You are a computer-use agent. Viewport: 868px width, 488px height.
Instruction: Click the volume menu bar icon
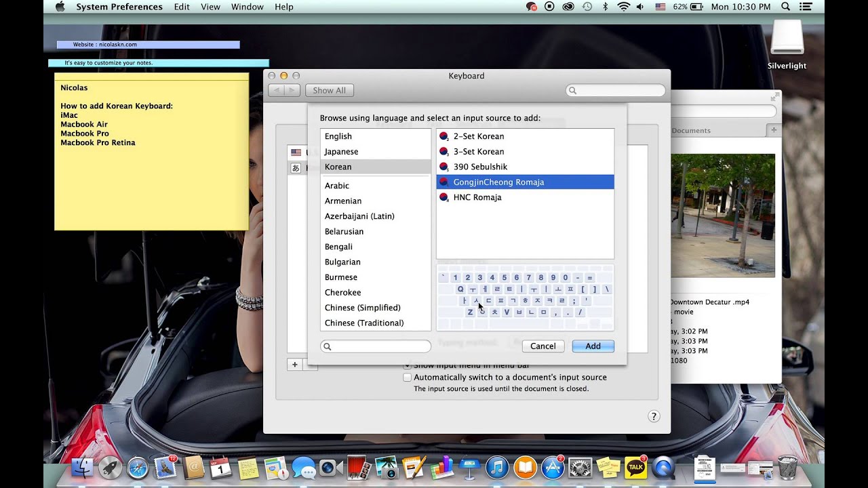[x=642, y=7]
